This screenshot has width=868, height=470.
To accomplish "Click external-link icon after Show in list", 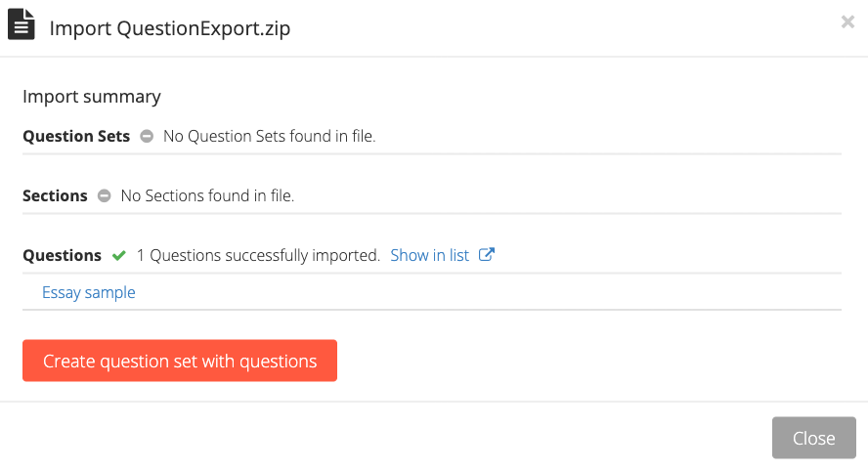I will (486, 255).
